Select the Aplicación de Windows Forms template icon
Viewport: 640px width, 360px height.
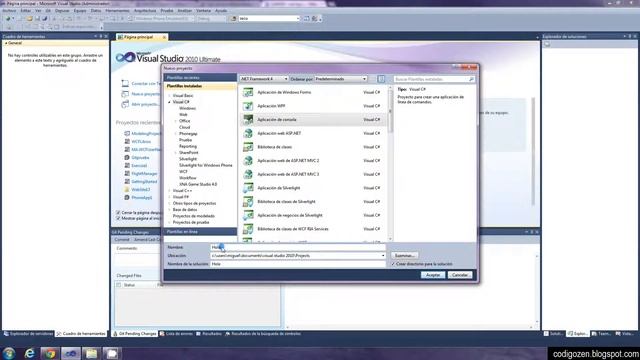coord(248,92)
